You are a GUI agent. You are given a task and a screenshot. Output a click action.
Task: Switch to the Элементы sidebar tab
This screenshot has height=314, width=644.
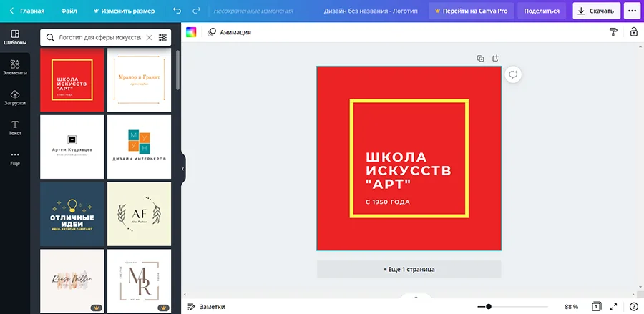[x=15, y=68]
